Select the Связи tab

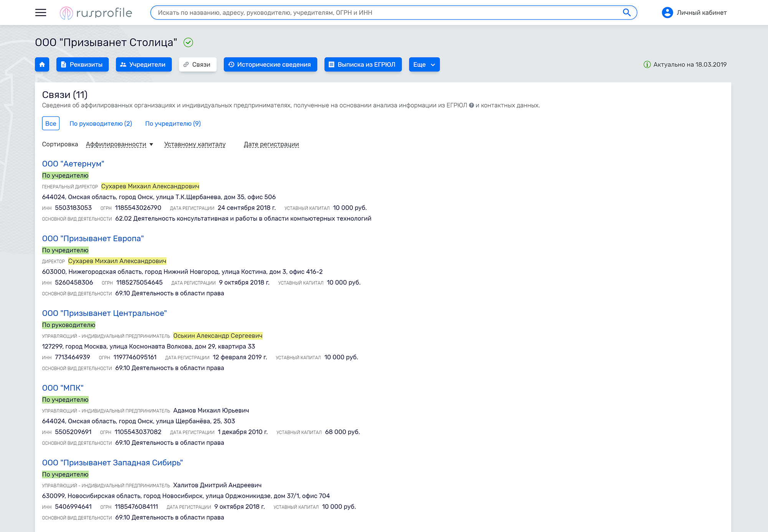point(198,64)
